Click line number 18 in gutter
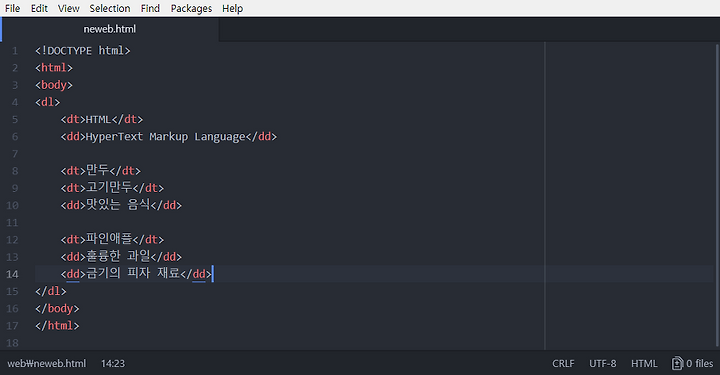 click(12, 343)
